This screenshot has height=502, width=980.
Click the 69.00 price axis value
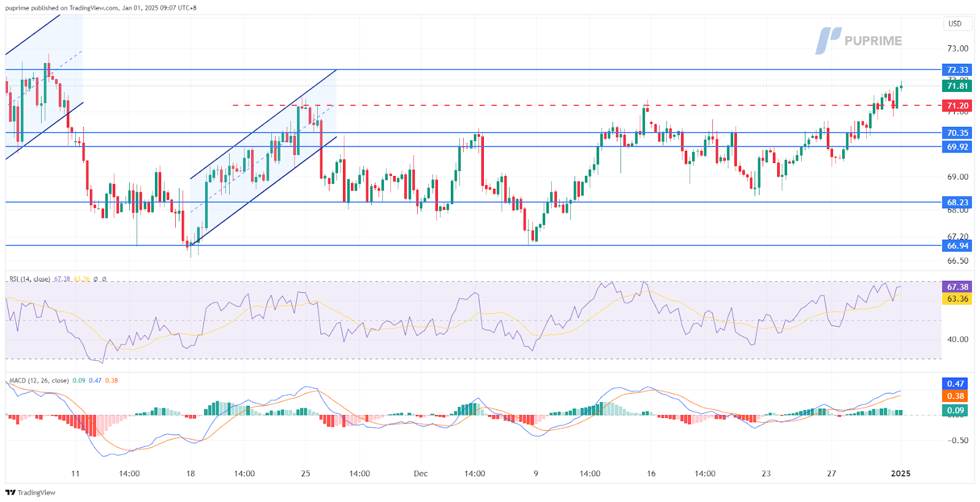[x=957, y=177]
